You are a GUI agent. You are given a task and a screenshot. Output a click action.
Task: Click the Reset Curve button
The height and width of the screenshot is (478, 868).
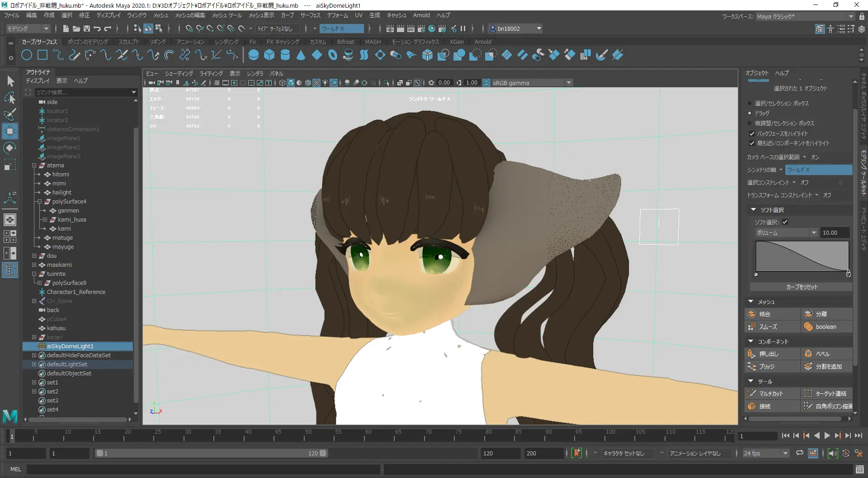(801, 287)
